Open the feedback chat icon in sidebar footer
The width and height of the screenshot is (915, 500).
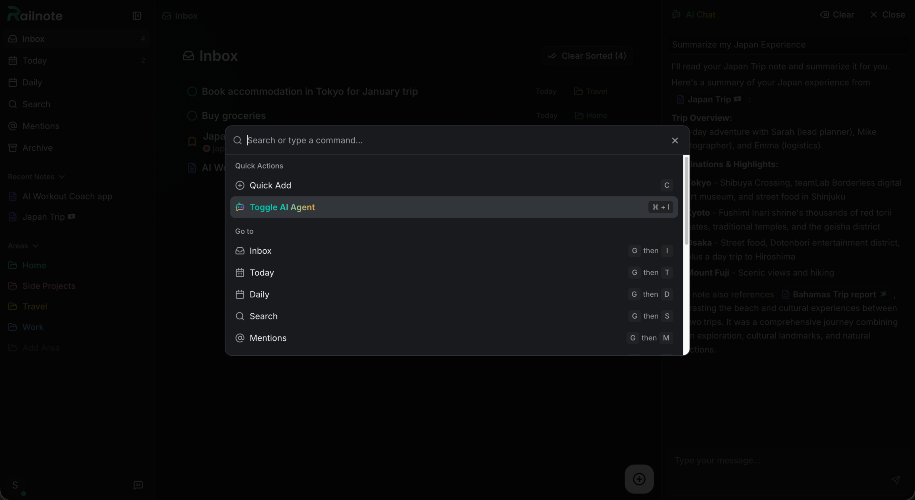[138, 485]
